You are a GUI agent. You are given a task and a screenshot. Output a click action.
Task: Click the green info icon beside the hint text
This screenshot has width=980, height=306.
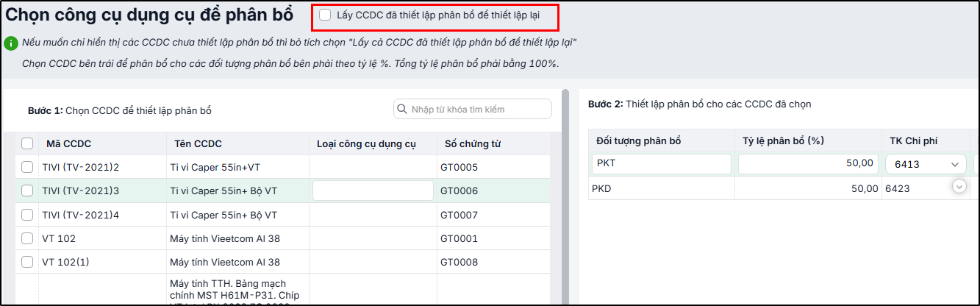point(10,43)
